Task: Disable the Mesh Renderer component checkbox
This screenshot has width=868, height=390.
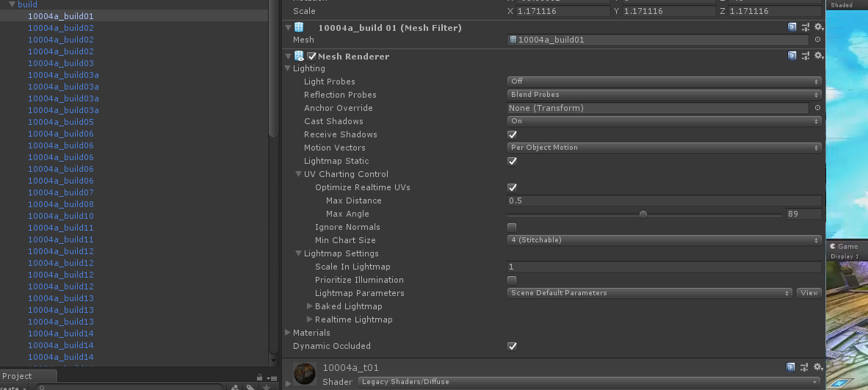Action: [x=311, y=56]
